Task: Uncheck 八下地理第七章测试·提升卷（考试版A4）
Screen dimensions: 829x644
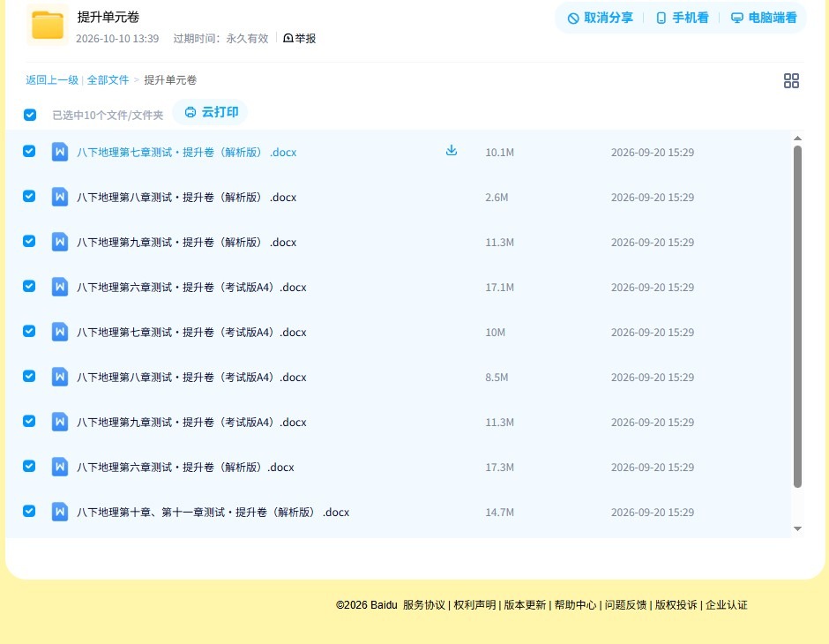Action: tap(29, 331)
